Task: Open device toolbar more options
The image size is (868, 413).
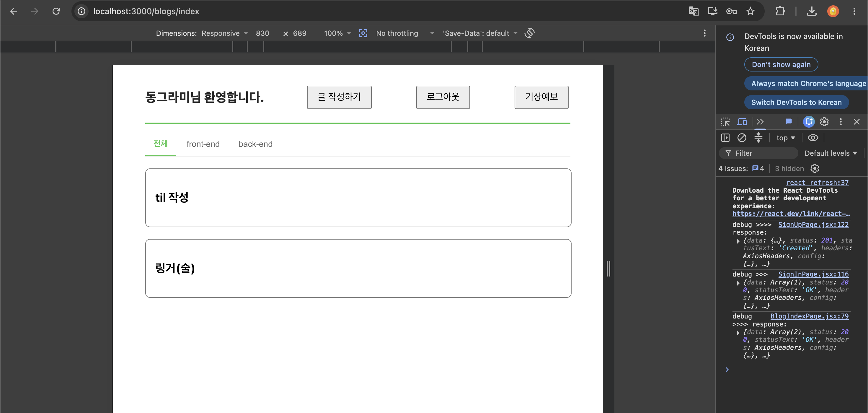Action: click(704, 33)
